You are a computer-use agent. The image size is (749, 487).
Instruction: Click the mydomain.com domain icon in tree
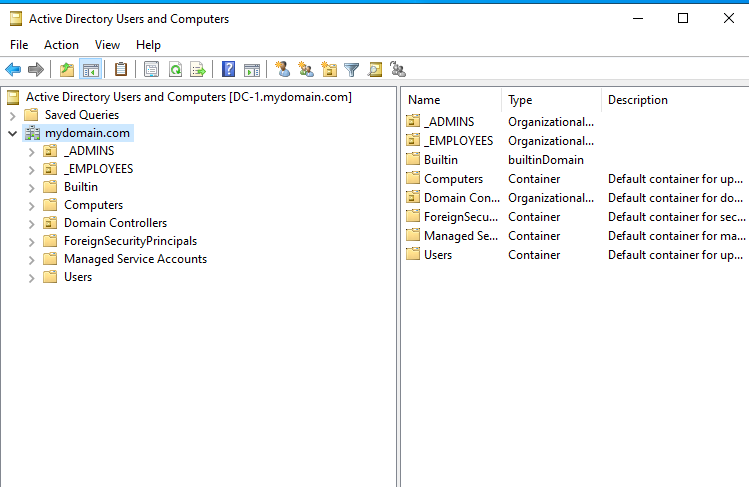pyautogui.click(x=32, y=133)
